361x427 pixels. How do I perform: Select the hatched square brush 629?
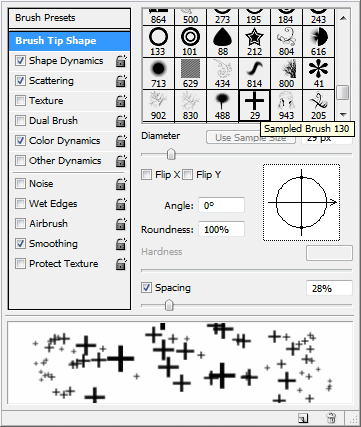[x=190, y=73]
